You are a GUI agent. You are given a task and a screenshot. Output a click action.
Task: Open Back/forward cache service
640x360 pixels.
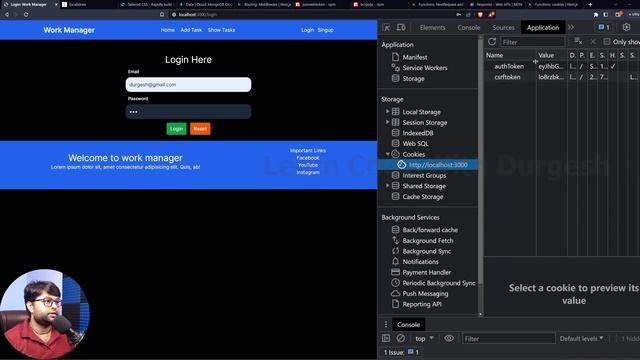pyautogui.click(x=430, y=230)
